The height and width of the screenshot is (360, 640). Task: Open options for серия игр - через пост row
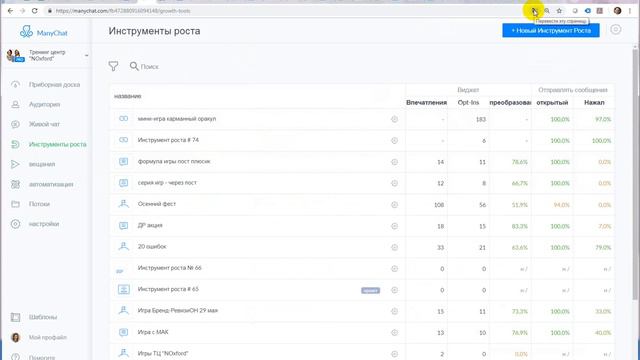(394, 183)
